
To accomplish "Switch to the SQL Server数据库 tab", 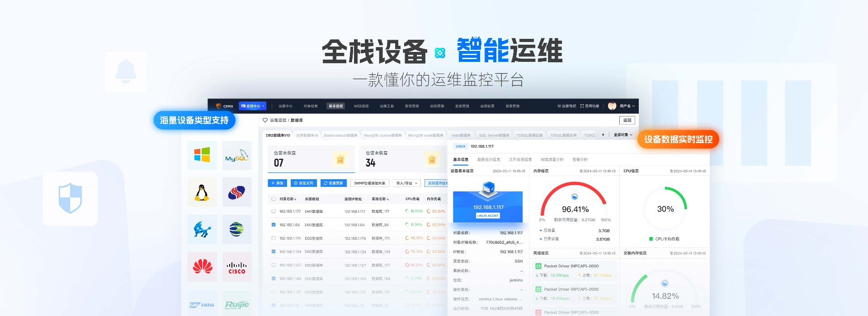I will 494,135.
